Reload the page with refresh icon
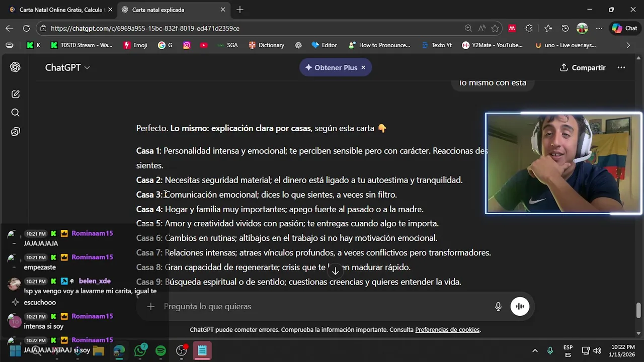The width and height of the screenshot is (644, 362). click(x=26, y=28)
